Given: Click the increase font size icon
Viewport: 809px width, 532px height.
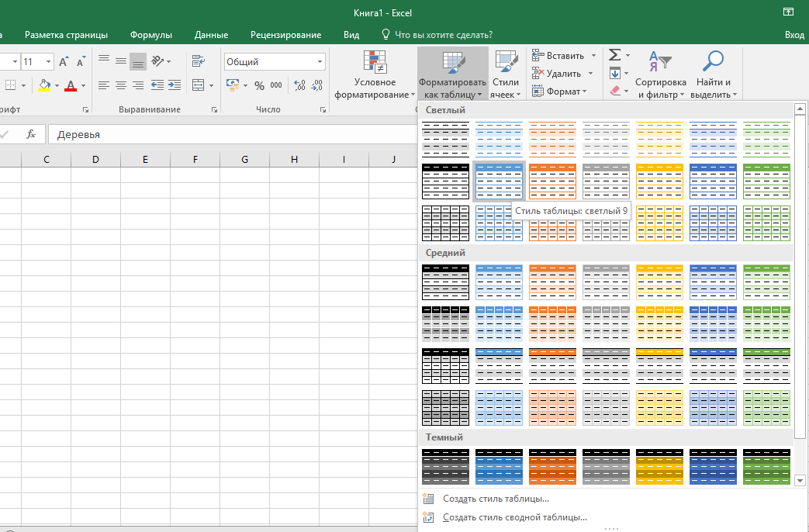Looking at the screenshot, I should click(64, 62).
